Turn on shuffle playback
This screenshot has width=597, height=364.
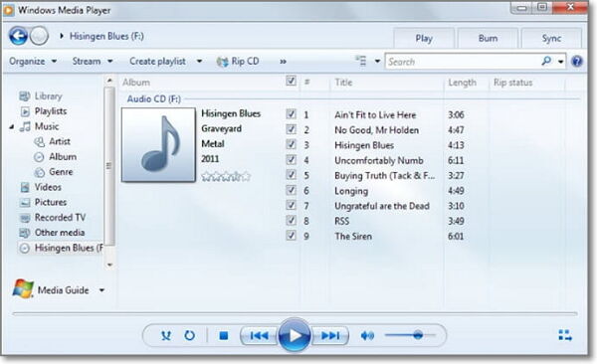[166, 335]
